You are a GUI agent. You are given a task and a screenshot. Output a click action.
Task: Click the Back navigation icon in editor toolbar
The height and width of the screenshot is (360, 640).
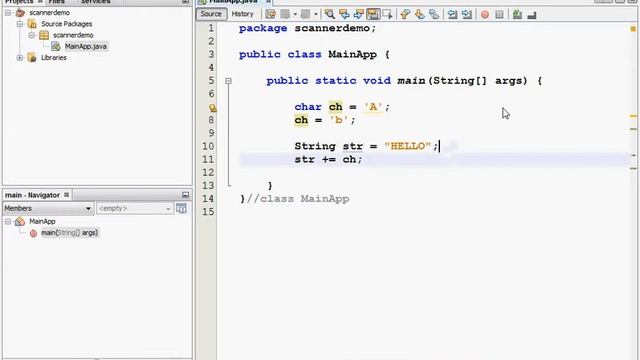click(285, 14)
